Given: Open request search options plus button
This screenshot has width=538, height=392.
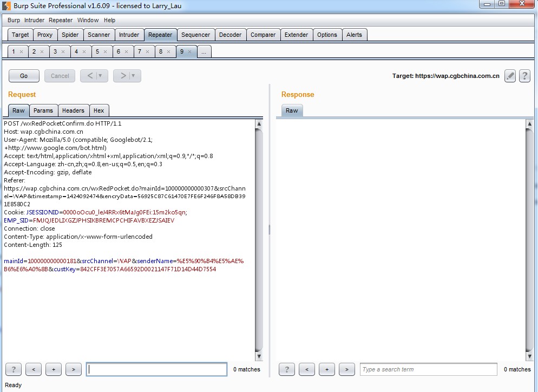Looking at the screenshot, I should (54, 369).
